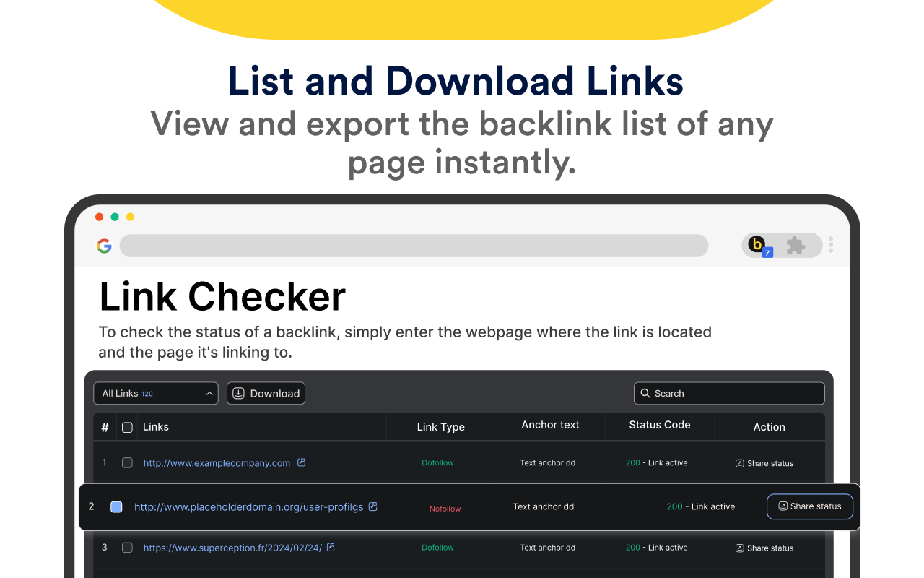Click the green window dot
Viewport: 924px width, 578px height.
[115, 217]
